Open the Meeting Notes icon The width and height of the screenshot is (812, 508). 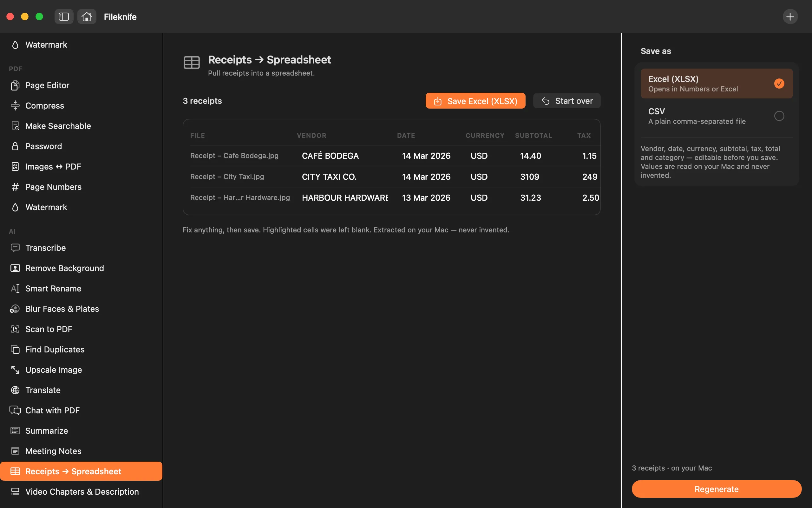point(15,451)
